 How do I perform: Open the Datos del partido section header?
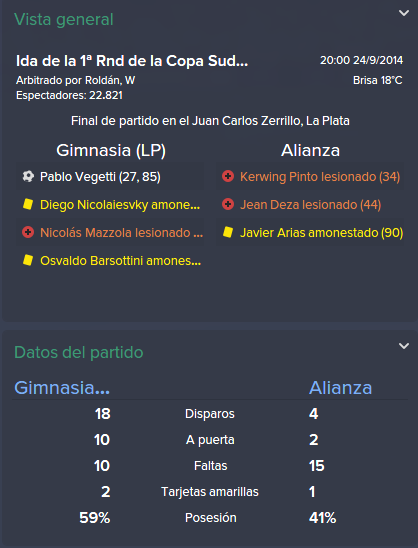79,352
